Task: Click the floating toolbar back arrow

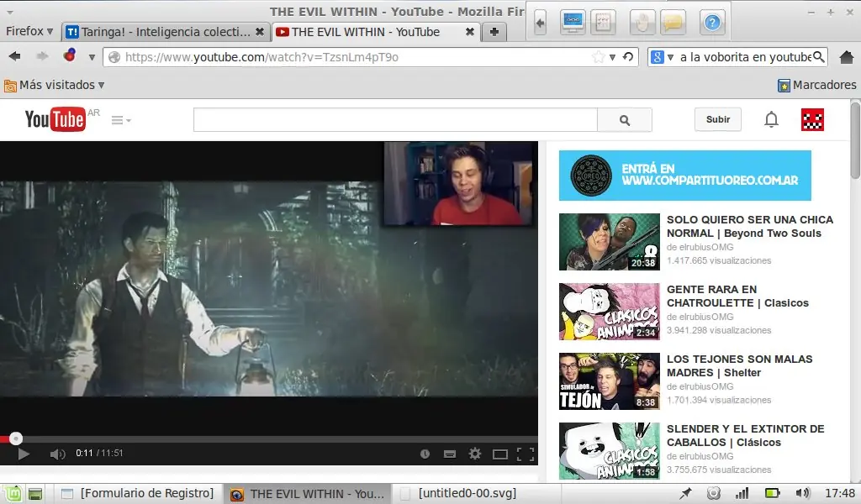Action: point(540,23)
